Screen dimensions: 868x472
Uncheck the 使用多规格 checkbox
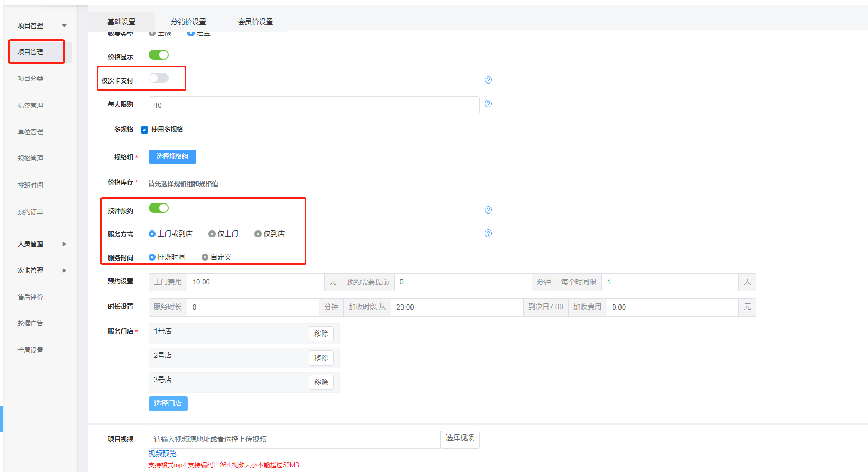[144, 129]
